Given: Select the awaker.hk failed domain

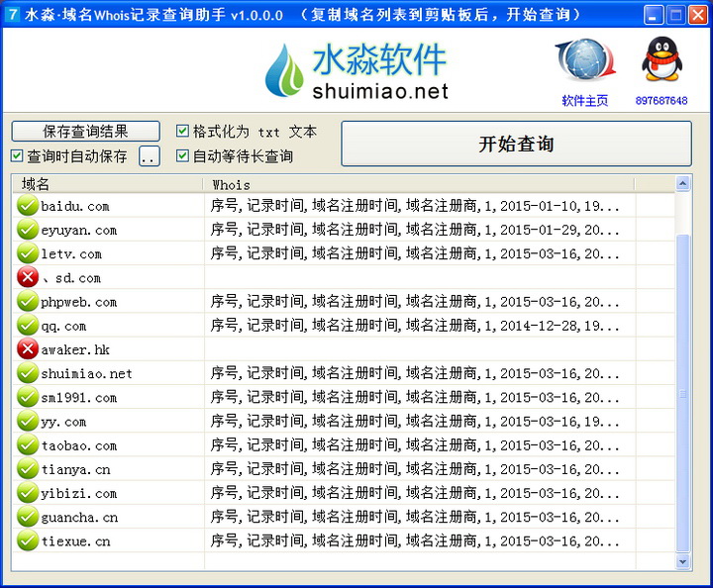Looking at the screenshot, I should [75, 349].
